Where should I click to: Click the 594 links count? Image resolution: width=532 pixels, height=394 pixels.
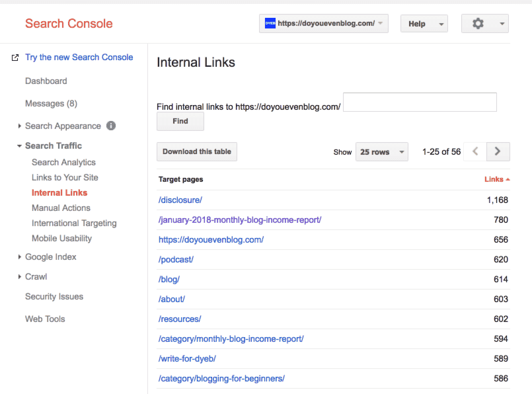(x=501, y=338)
